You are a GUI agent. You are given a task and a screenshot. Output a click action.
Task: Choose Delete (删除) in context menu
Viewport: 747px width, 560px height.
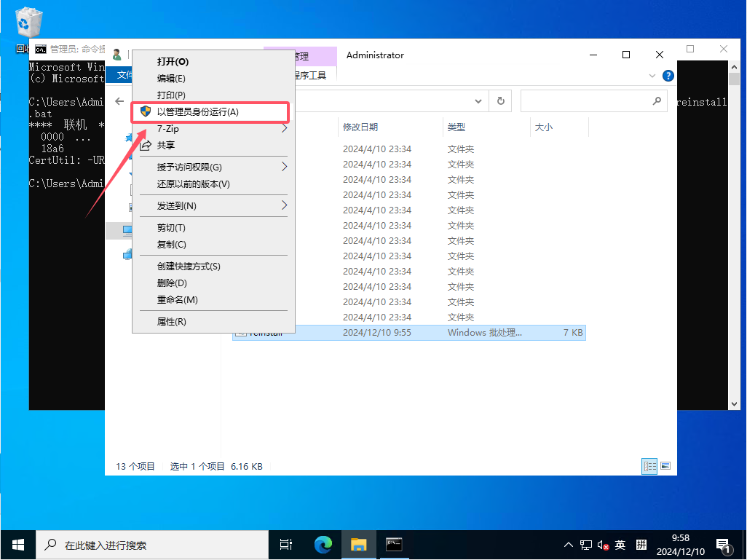point(213,283)
